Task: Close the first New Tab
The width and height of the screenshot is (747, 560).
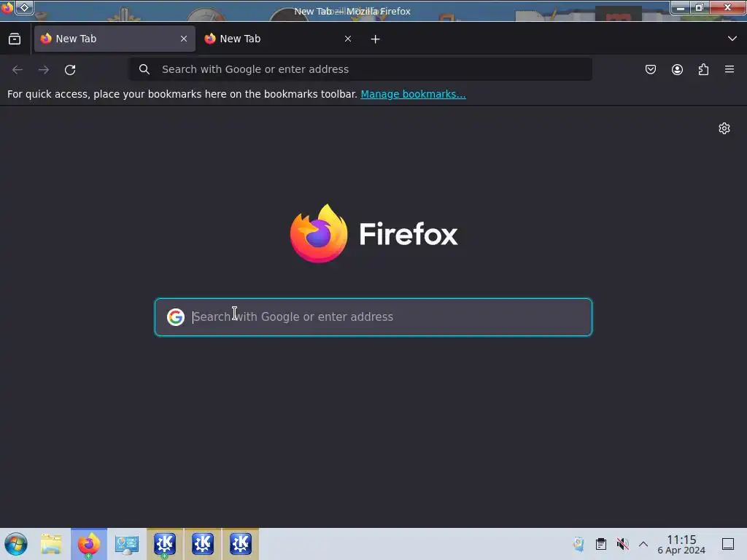Action: coord(184,39)
